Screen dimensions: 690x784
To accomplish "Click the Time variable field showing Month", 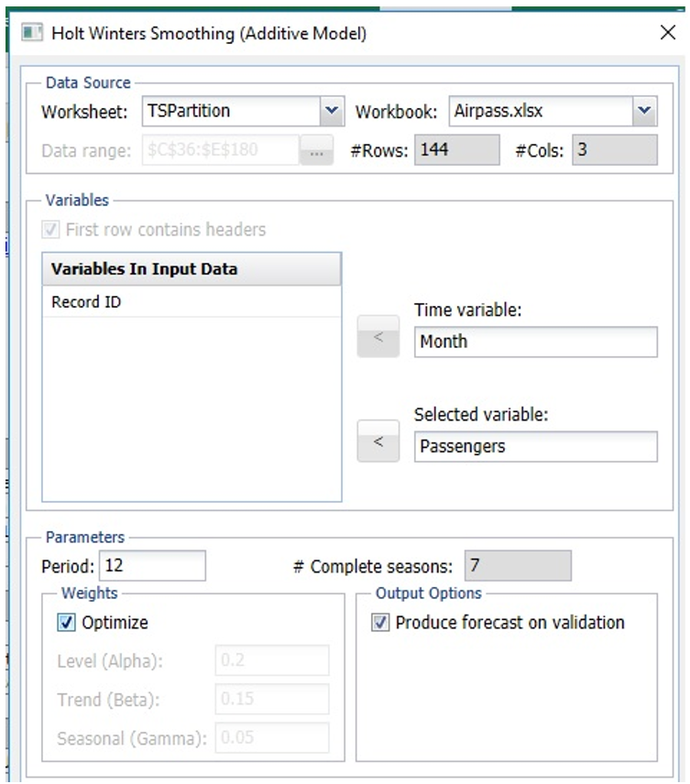I will point(535,341).
